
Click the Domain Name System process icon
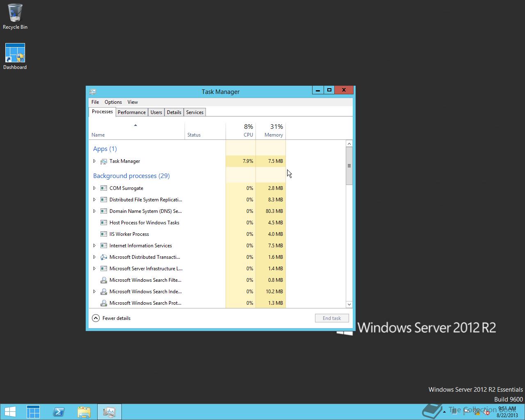click(104, 211)
